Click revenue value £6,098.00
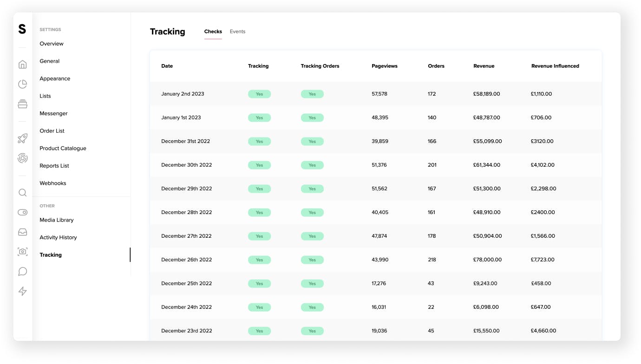This screenshot has height=364, width=641. tap(486, 307)
